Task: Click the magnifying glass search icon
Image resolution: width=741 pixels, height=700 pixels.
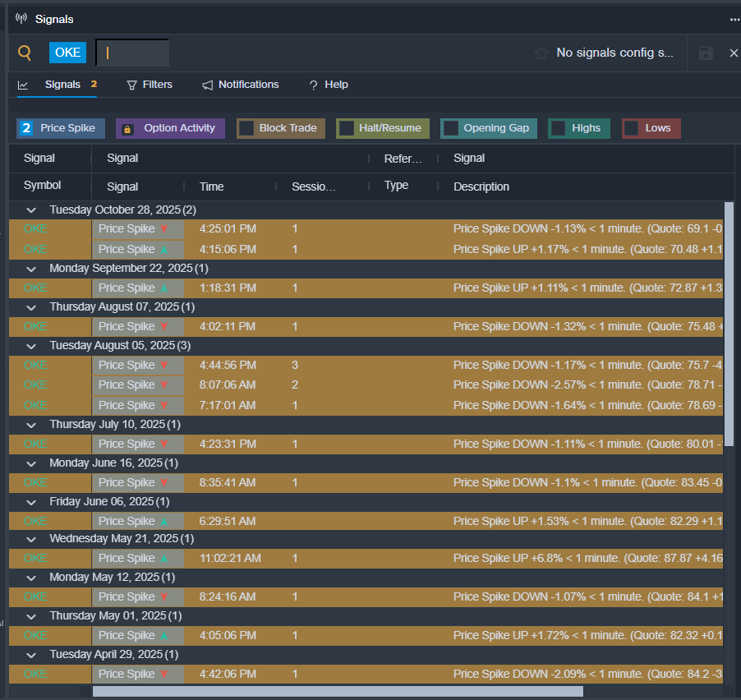Action: 25,53
